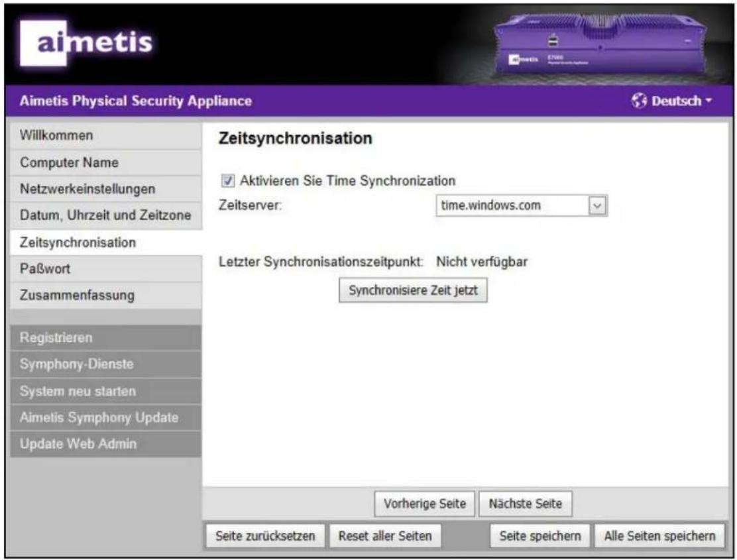Click the Nächste Seite button
Viewport: 737px width, 560px height.
[x=525, y=504]
